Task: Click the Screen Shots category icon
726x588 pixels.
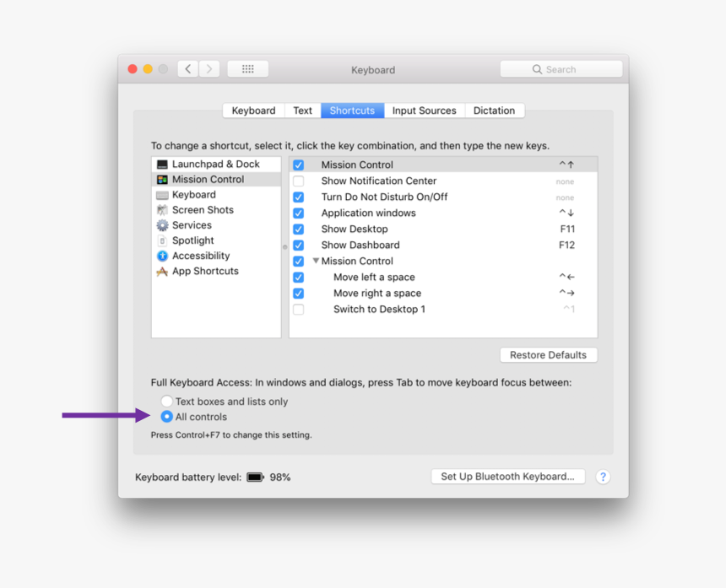Action: point(162,210)
